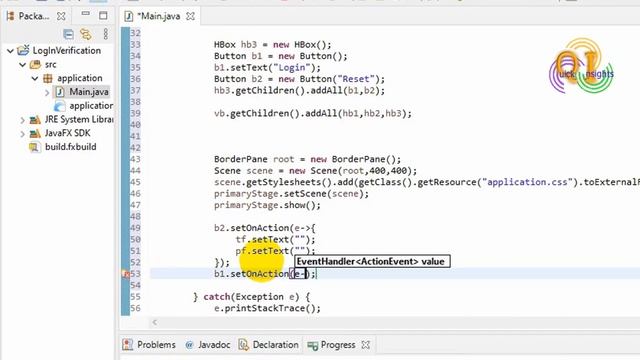Select the src folder
This screenshot has height=360, width=640.
point(51,64)
